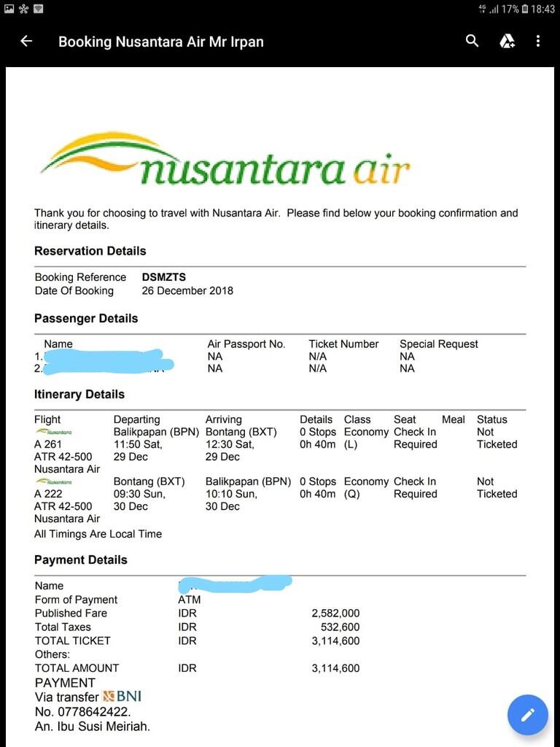Select the 'Reservation Details' heading
The width and height of the screenshot is (560, 747).
90,251
